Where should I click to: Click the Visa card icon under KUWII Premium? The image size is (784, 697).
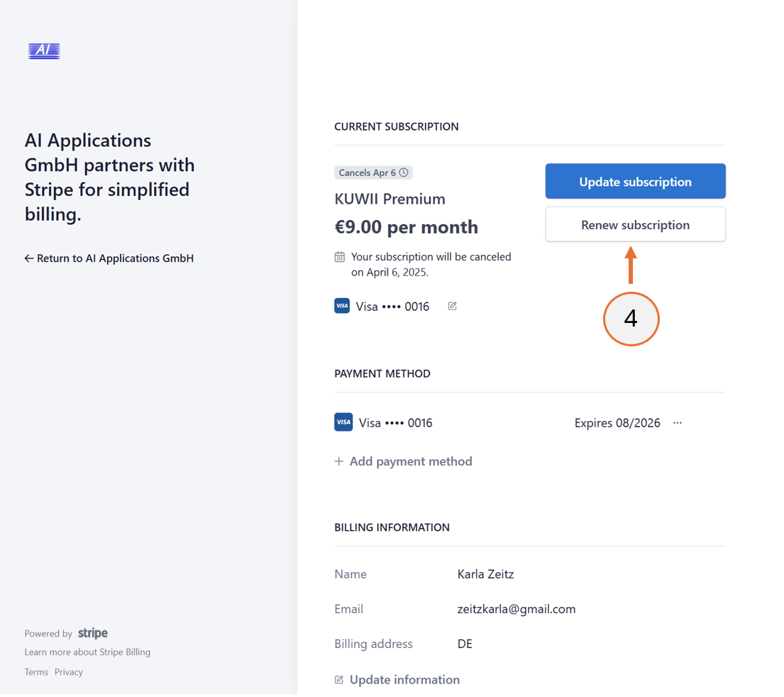click(x=342, y=305)
